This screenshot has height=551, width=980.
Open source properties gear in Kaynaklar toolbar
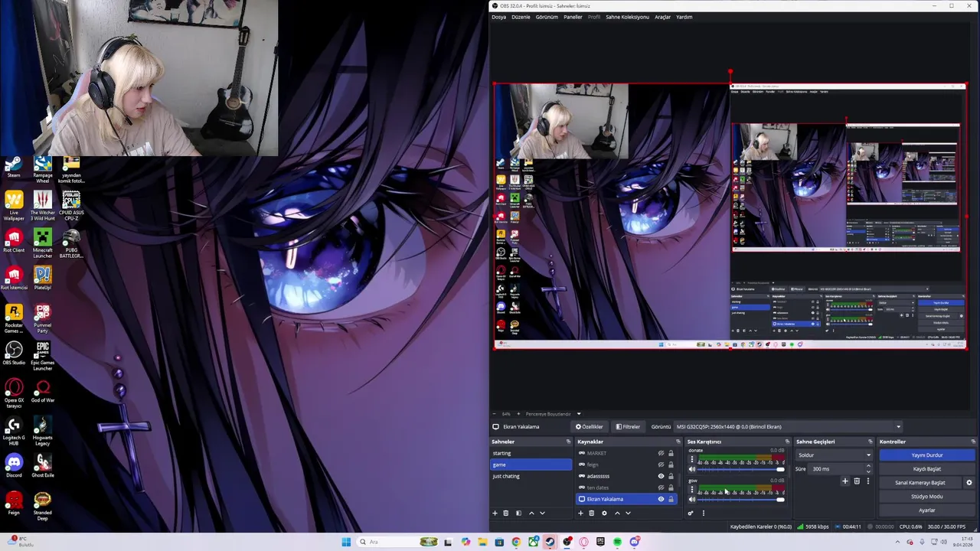[604, 513]
